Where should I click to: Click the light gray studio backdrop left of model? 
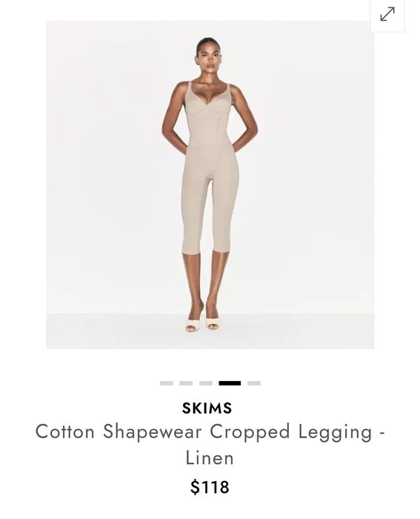pyautogui.click(x=102, y=165)
